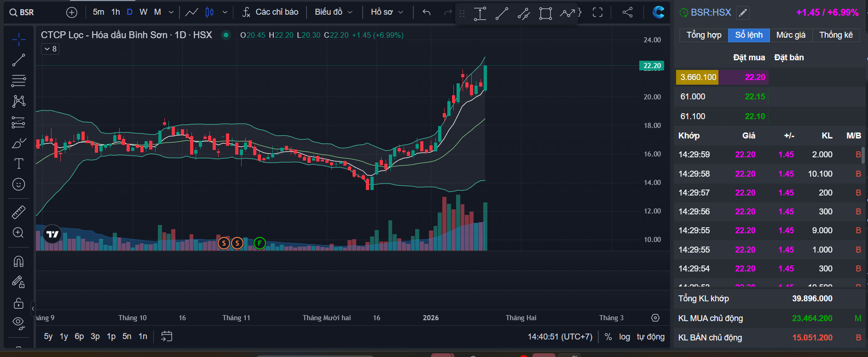The width and height of the screenshot is (868, 357).
Task: Edit BSR:HSX symbol with pencil icon
Action: tap(742, 13)
